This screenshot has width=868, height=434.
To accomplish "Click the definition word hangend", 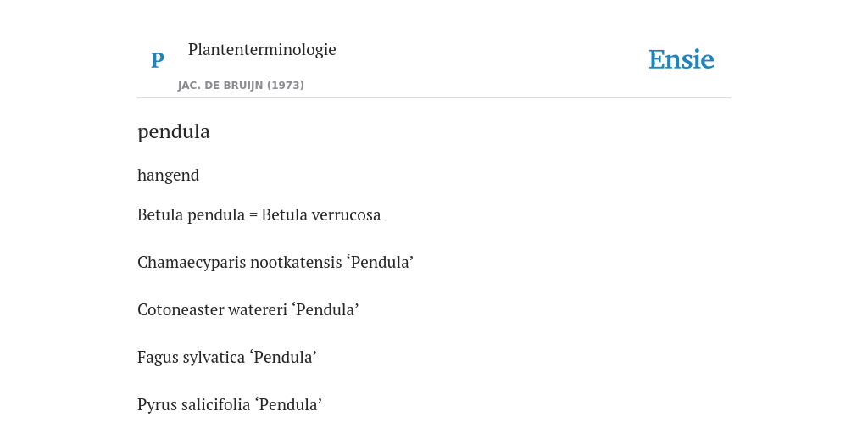I will (169, 175).
